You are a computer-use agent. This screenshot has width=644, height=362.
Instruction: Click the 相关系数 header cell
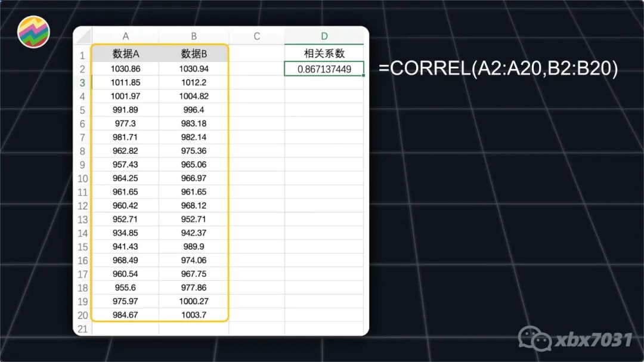pos(324,54)
